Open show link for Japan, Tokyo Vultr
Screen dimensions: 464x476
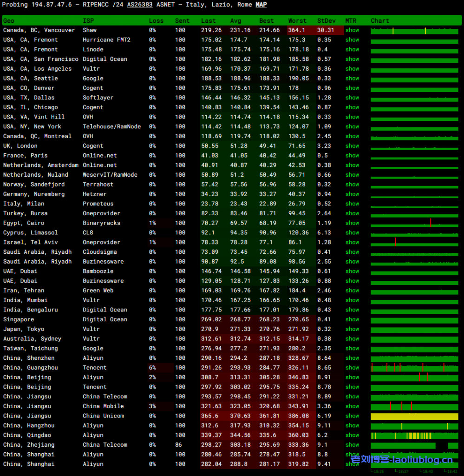point(352,329)
